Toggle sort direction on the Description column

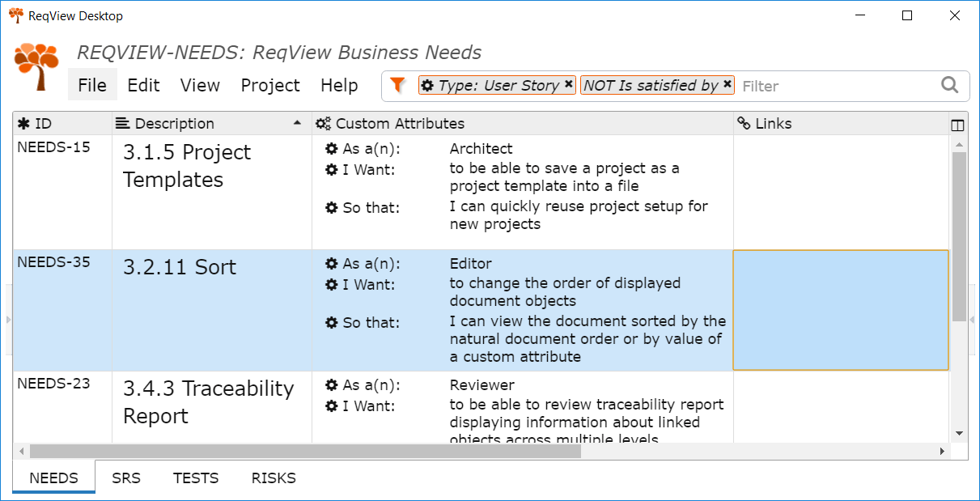pyautogui.click(x=298, y=123)
